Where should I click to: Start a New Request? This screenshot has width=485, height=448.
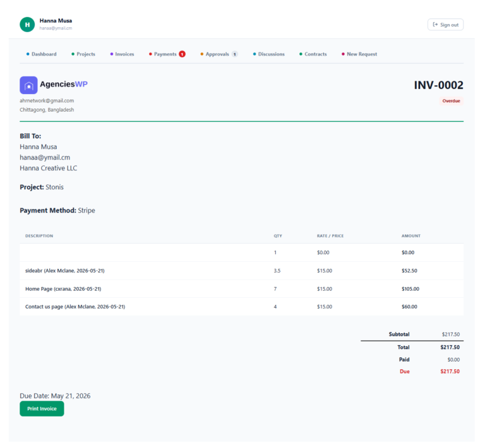coord(359,54)
